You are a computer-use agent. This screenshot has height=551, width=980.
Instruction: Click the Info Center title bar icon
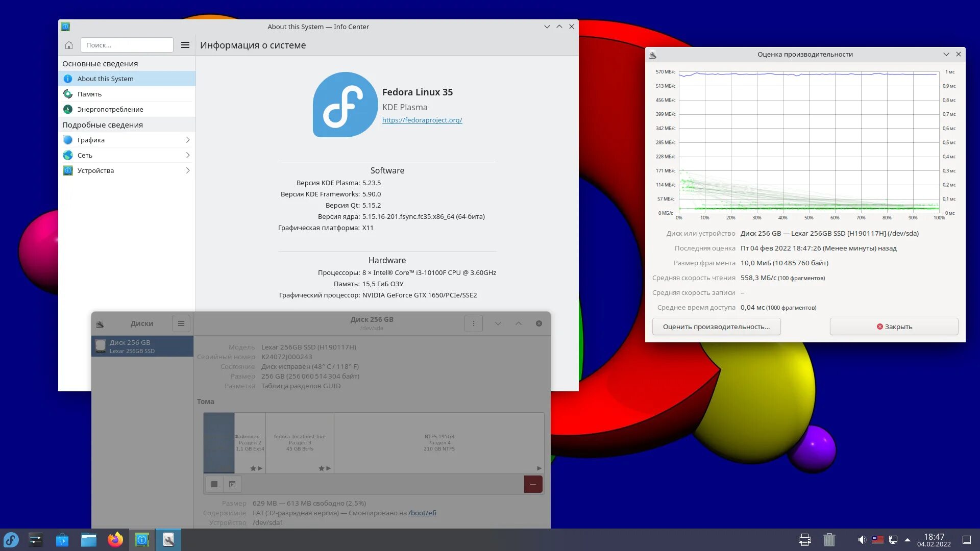[x=65, y=27]
